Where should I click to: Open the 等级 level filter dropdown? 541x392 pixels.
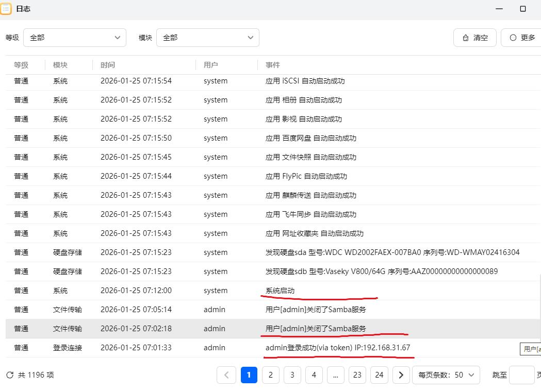pyautogui.click(x=75, y=38)
